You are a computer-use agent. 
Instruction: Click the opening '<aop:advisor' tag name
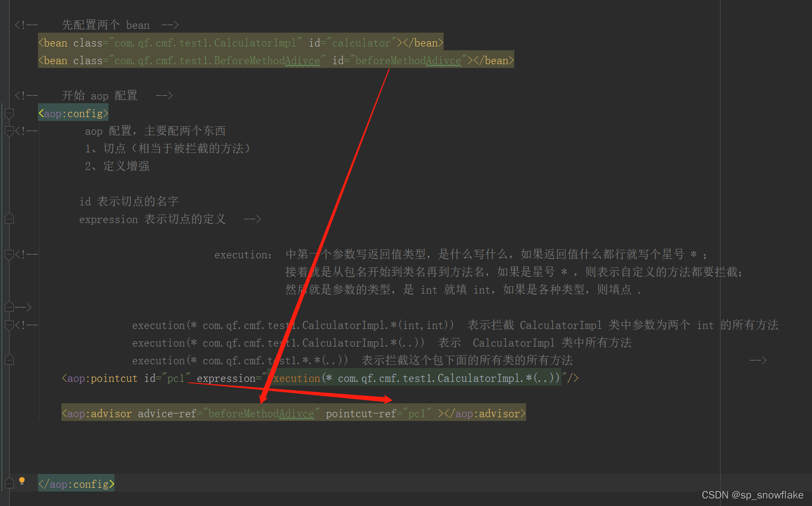point(97,413)
